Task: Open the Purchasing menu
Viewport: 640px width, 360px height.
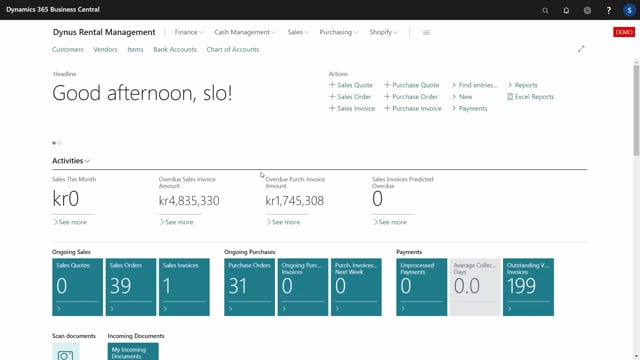Action: [x=338, y=32]
